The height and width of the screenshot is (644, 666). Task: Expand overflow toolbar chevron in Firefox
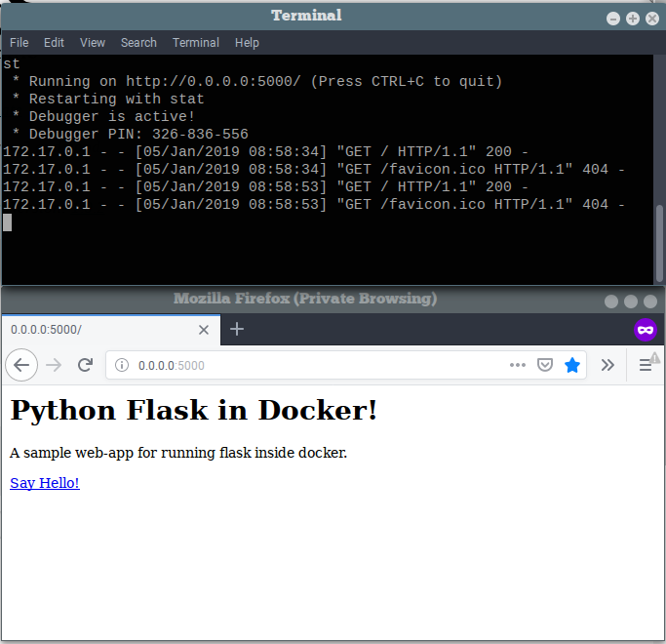pyautogui.click(x=607, y=365)
